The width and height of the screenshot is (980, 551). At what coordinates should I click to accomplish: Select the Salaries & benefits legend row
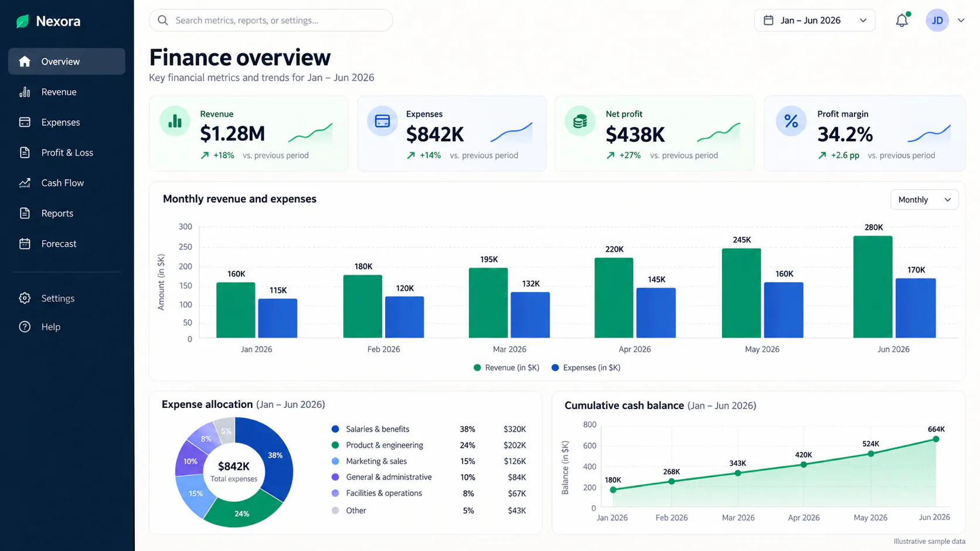(x=428, y=429)
